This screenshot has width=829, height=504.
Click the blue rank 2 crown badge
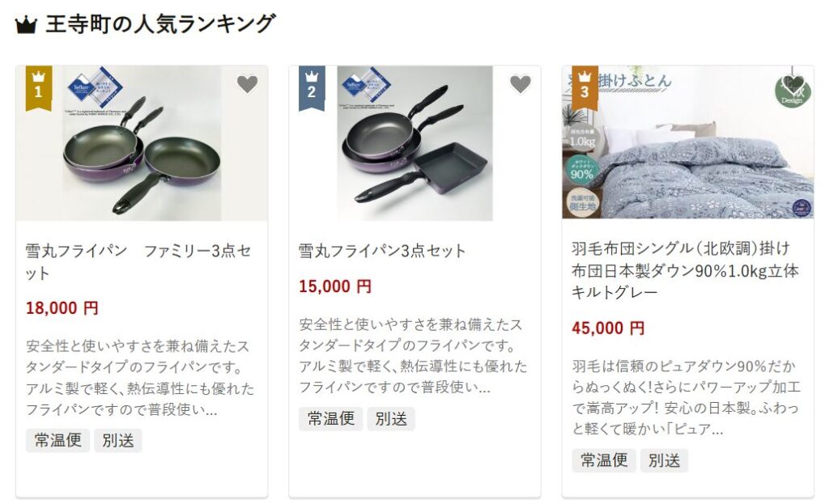pyautogui.click(x=312, y=88)
